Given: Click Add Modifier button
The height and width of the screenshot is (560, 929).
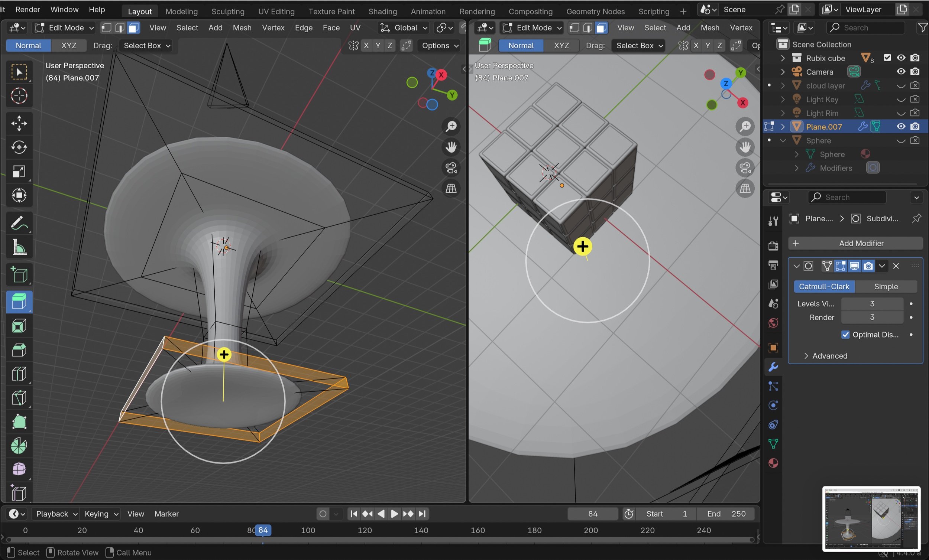Looking at the screenshot, I should 855,243.
